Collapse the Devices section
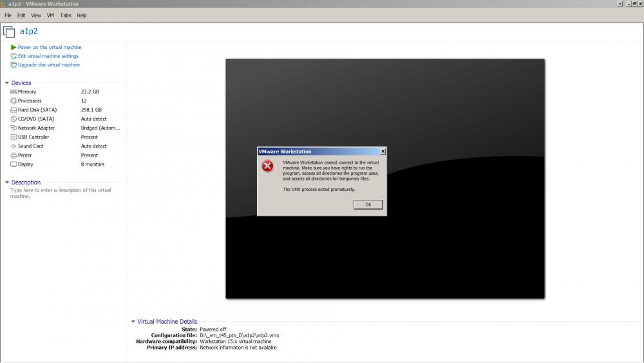The height and width of the screenshot is (363, 644). point(7,83)
